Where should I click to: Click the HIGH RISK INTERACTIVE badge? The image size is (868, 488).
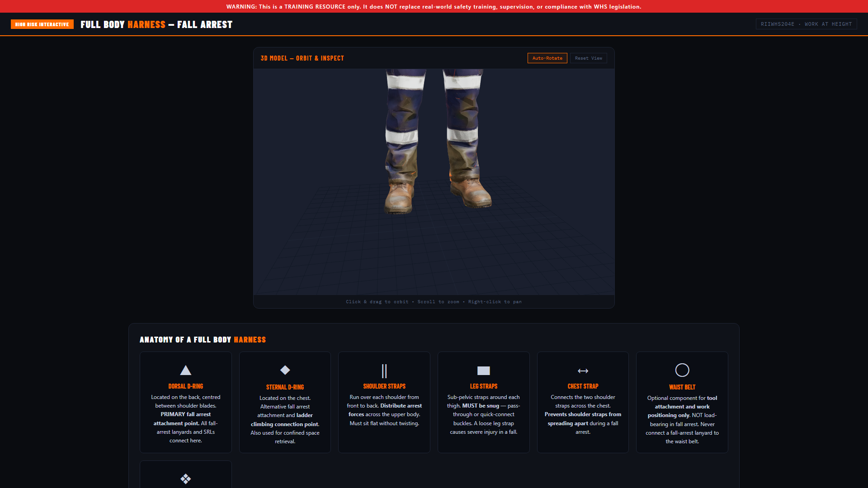pos(42,24)
